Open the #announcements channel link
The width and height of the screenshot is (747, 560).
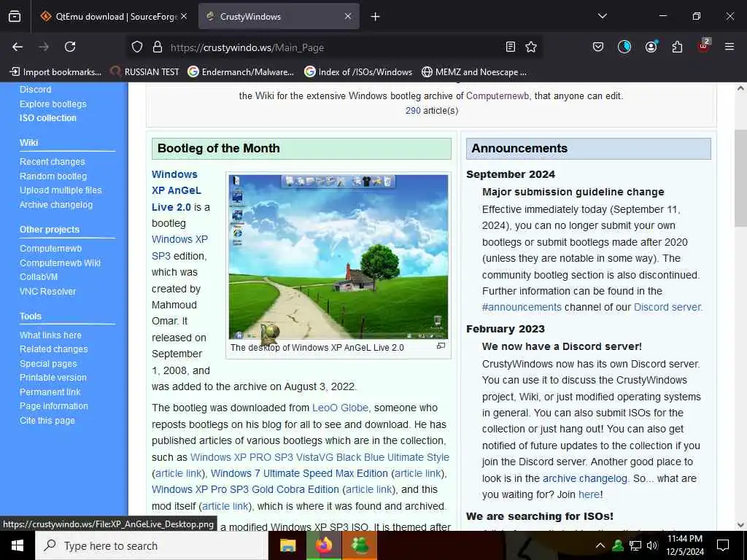click(x=522, y=308)
